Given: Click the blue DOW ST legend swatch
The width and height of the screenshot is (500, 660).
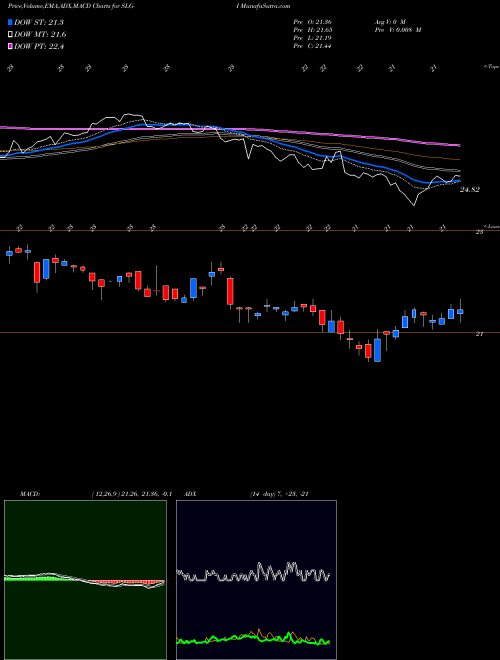Looking at the screenshot, I should click(11, 22).
